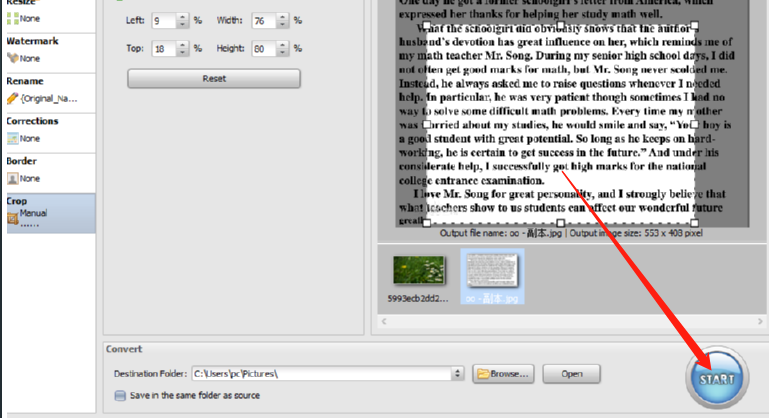Viewport: 770px width, 418px height.
Task: Open the Rename section
Action: point(51,92)
